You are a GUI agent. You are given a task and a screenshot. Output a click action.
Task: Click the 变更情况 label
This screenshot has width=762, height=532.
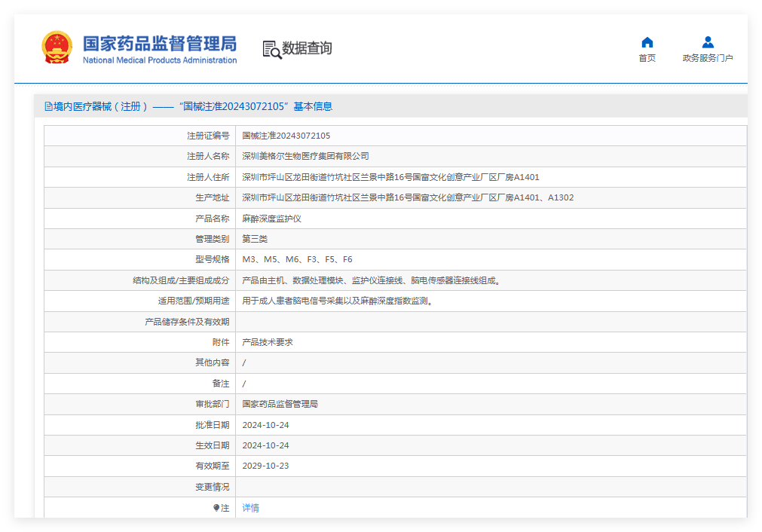pyautogui.click(x=213, y=486)
